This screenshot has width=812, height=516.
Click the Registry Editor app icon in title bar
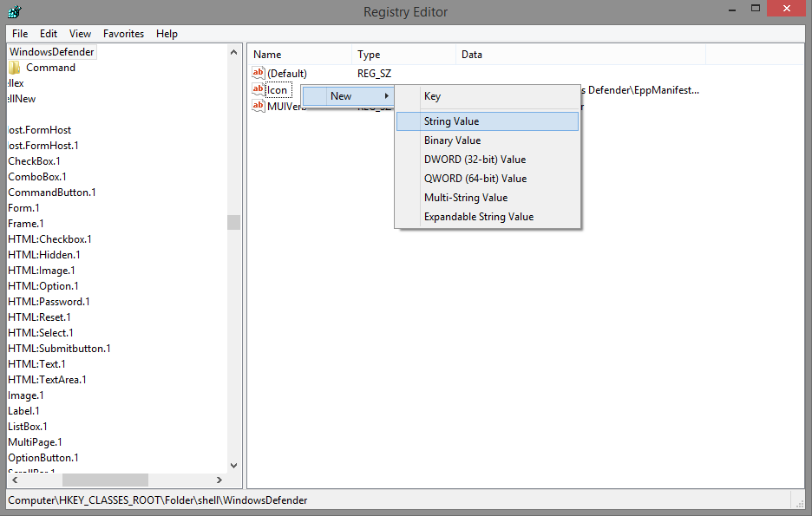coord(15,11)
